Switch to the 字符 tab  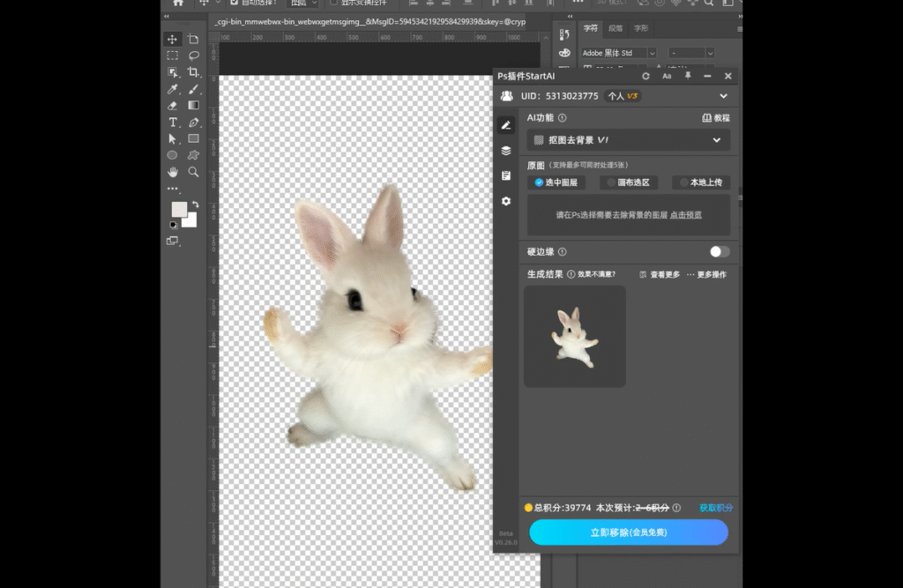pyautogui.click(x=590, y=28)
